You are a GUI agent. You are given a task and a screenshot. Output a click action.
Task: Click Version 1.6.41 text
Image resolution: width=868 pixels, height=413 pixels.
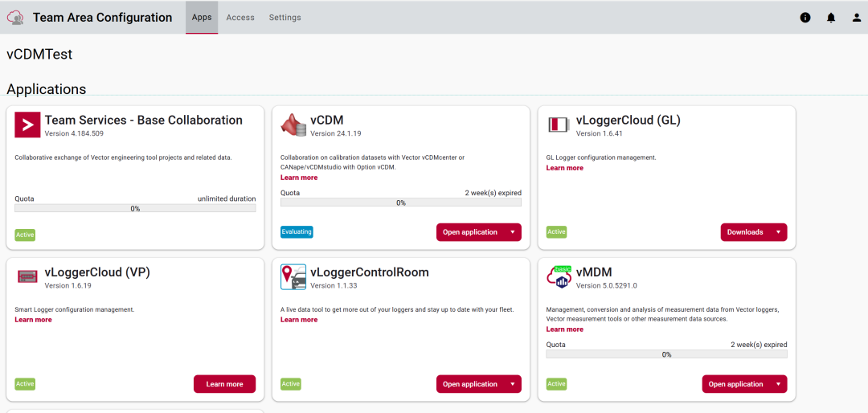[600, 133]
